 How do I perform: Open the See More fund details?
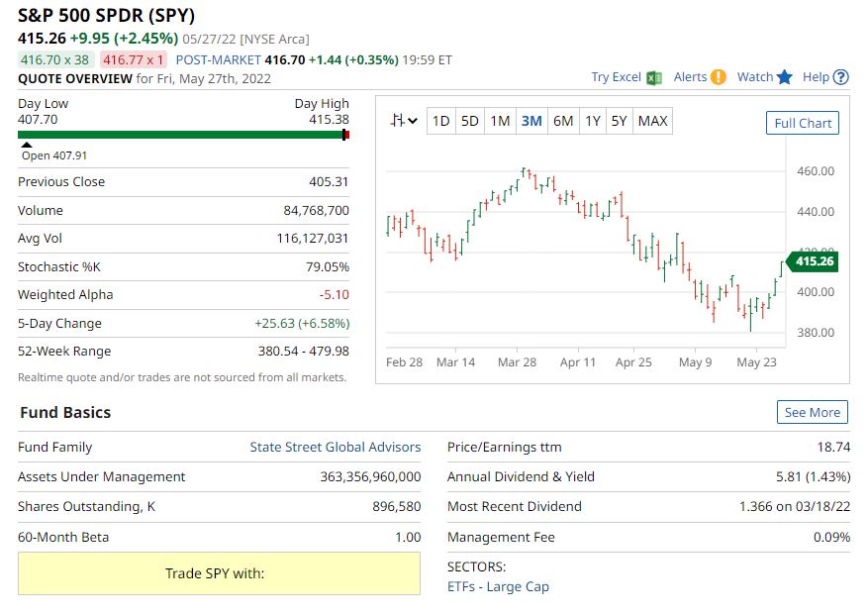click(x=815, y=412)
